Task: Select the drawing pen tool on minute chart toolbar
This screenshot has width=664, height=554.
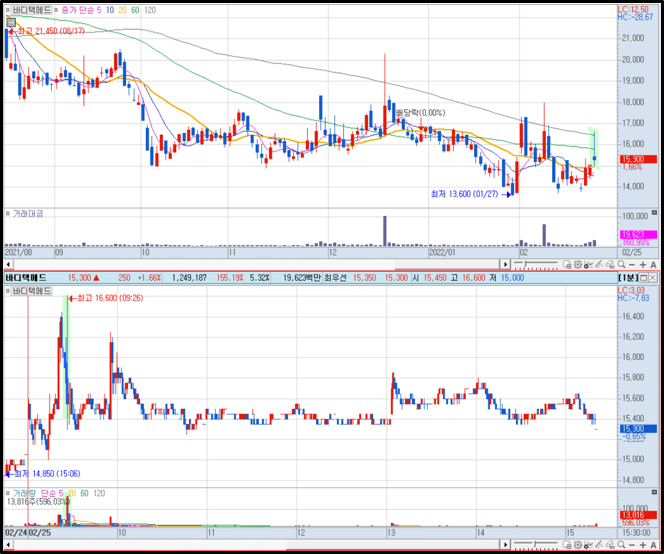Action: click(x=599, y=544)
